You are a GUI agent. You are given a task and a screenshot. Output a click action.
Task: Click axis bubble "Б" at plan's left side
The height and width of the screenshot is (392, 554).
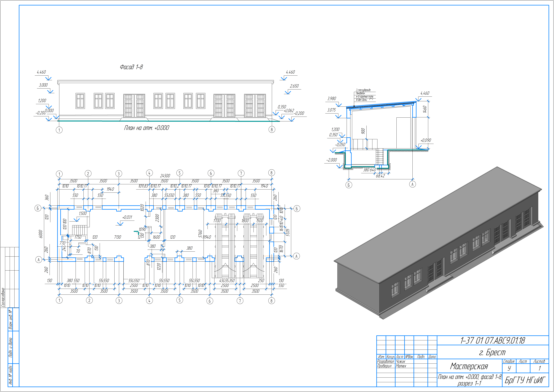pyautogui.click(x=38, y=208)
